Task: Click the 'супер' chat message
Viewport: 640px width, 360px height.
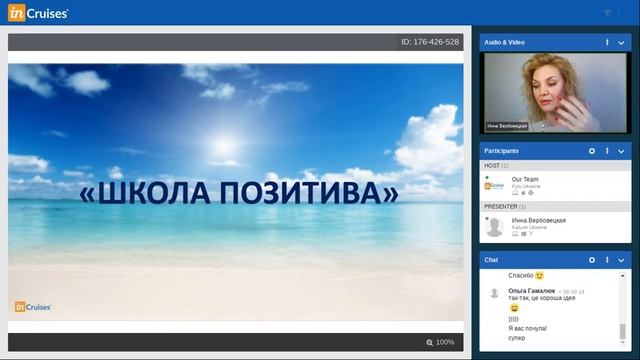Action: point(516,338)
